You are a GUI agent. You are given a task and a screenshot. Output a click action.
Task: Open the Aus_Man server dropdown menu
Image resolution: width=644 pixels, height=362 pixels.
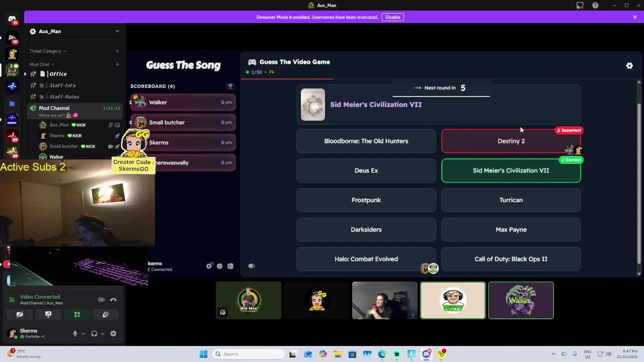75,31
